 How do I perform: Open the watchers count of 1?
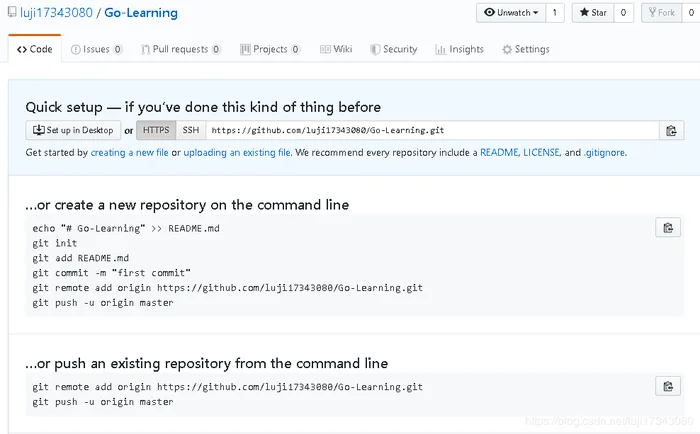tap(555, 13)
